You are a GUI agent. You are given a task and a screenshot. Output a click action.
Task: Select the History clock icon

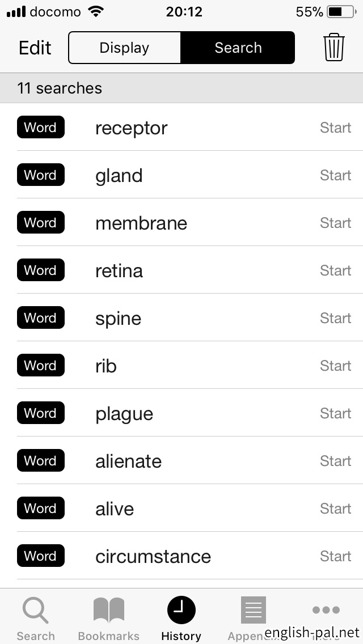(181, 611)
